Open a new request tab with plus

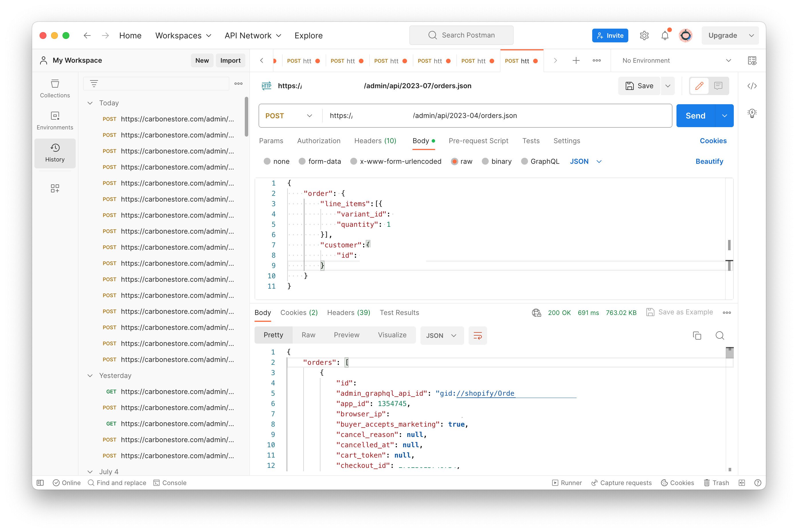[576, 60]
